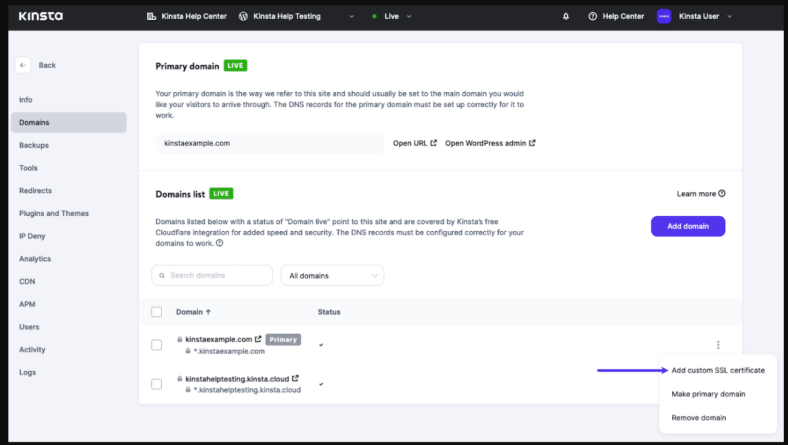Viewport: 788px width, 445px height.
Task: Open the notifications bell
Action: (566, 16)
